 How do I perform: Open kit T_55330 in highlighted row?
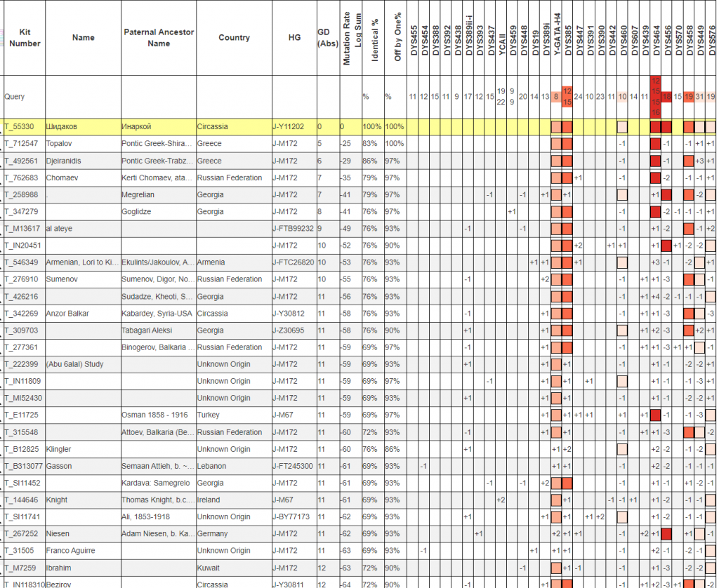point(20,127)
